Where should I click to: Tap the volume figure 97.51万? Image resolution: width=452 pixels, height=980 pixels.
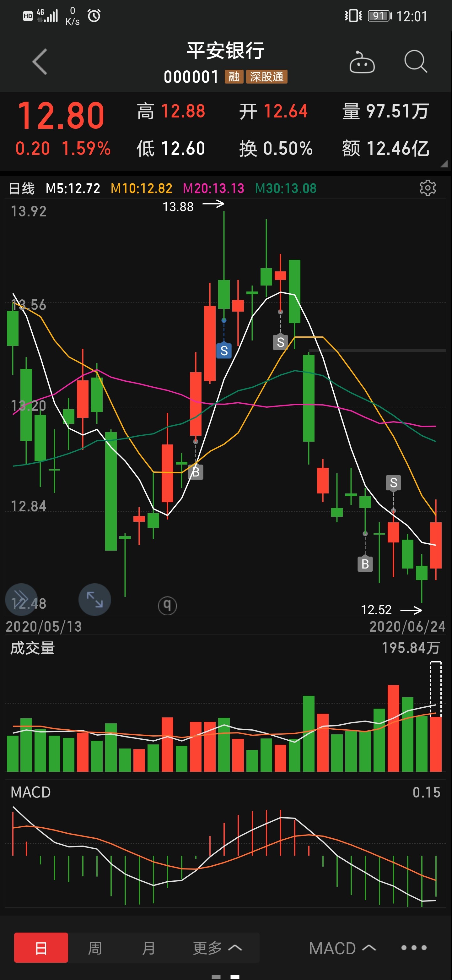click(x=398, y=111)
